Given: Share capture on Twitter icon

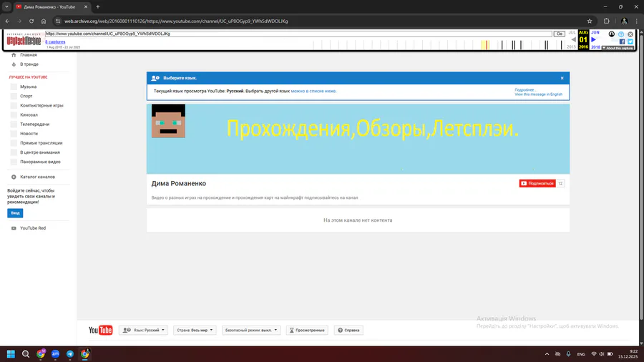Looking at the screenshot, I should (x=630, y=41).
